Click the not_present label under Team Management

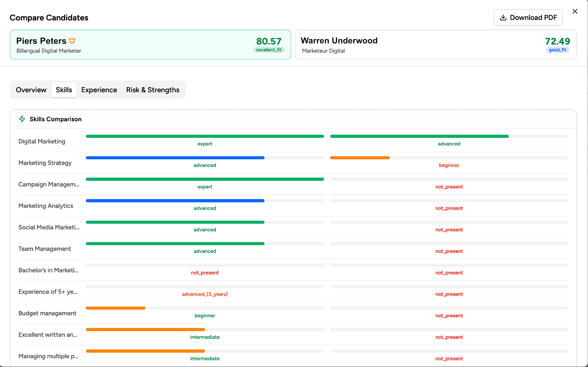click(x=449, y=251)
